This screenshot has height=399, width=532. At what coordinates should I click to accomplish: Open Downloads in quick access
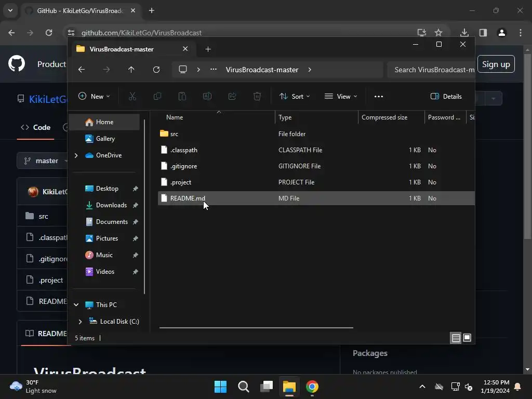[x=104, y=205]
